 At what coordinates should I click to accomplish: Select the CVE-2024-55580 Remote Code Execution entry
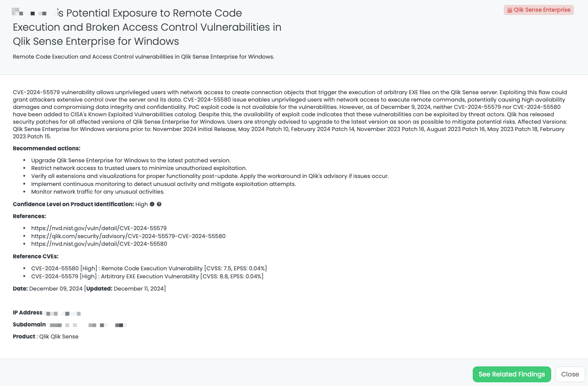149,268
